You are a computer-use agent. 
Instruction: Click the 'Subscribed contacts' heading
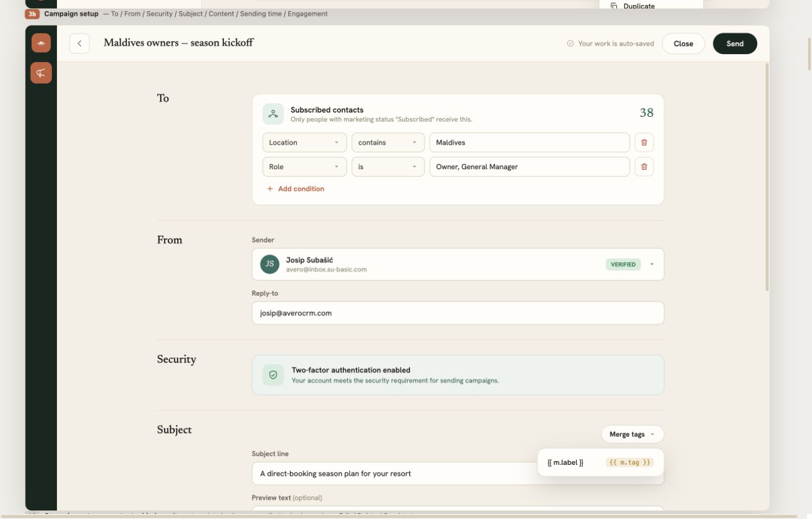(327, 110)
